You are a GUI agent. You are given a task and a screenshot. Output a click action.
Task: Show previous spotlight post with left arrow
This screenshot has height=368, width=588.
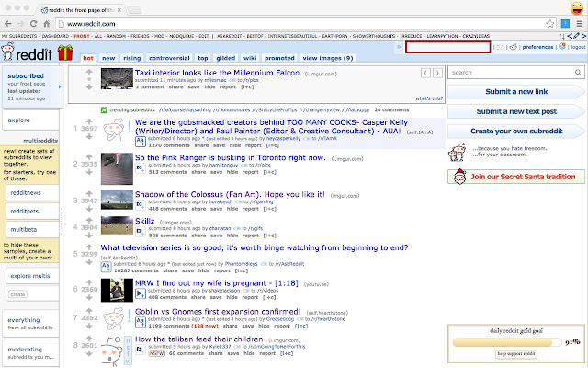tap(425, 73)
